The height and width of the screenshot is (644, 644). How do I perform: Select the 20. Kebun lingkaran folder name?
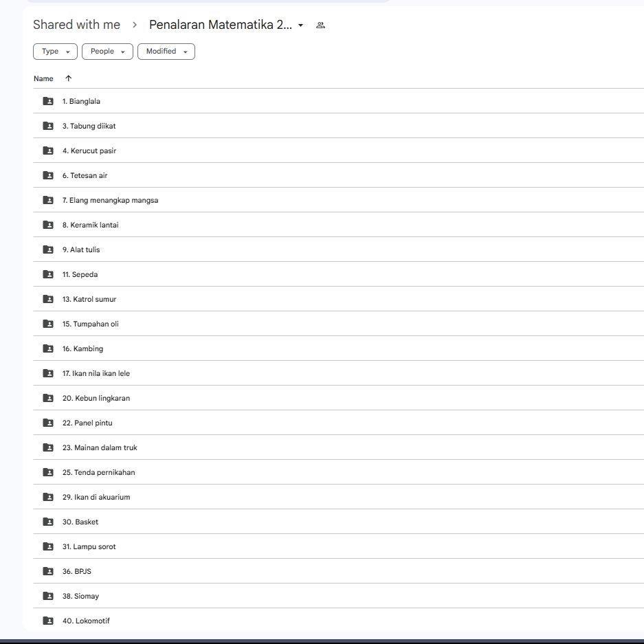[x=96, y=398]
